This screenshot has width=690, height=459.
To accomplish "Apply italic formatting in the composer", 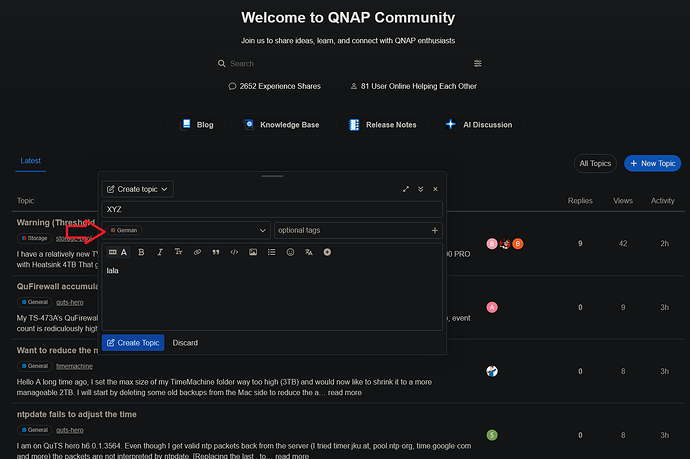I will tap(160, 252).
